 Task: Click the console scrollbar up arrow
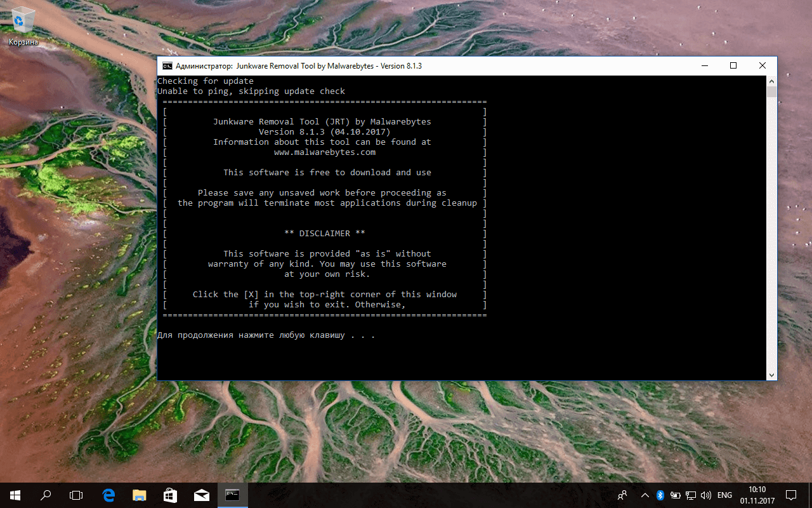click(x=771, y=81)
